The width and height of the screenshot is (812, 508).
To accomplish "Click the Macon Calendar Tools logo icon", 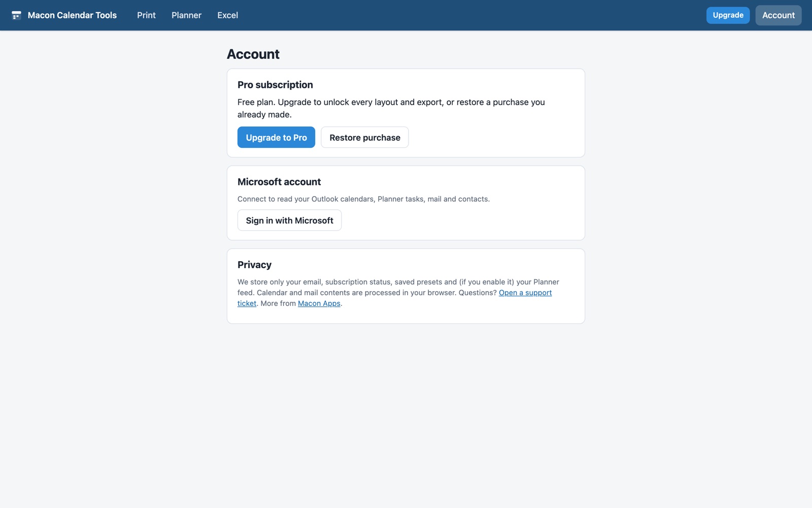I will pos(16,15).
